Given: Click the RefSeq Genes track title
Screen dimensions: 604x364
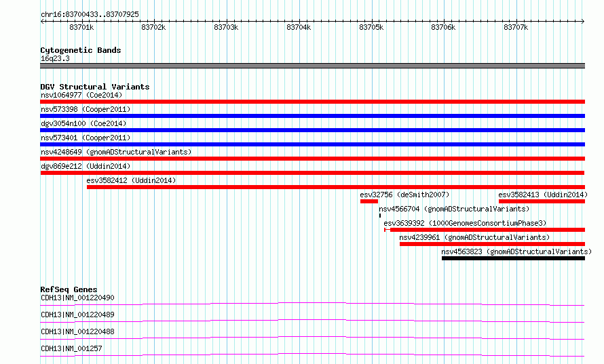Looking at the screenshot, I should point(69,289).
